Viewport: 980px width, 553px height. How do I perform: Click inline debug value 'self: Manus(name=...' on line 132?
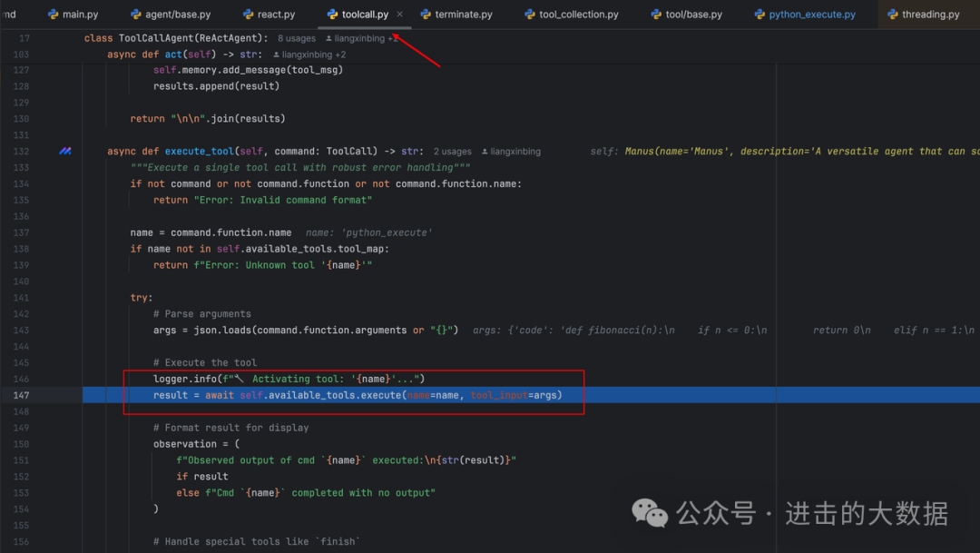point(784,151)
